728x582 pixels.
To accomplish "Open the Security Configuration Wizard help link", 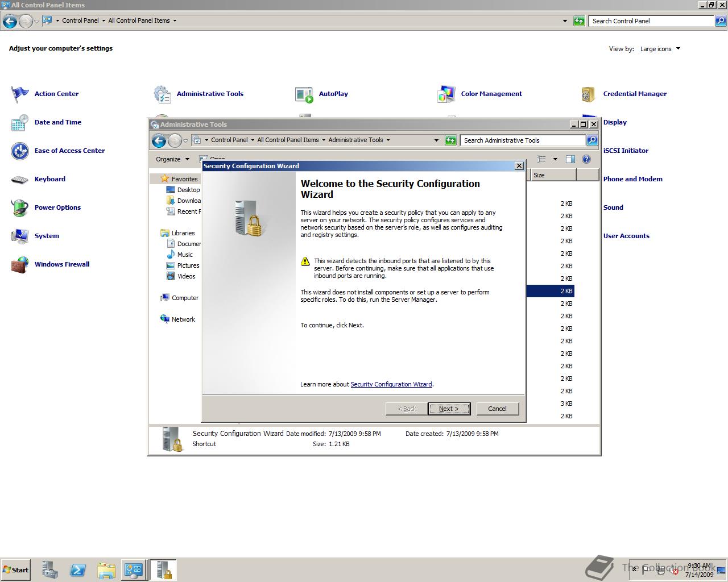I will pyautogui.click(x=391, y=384).
